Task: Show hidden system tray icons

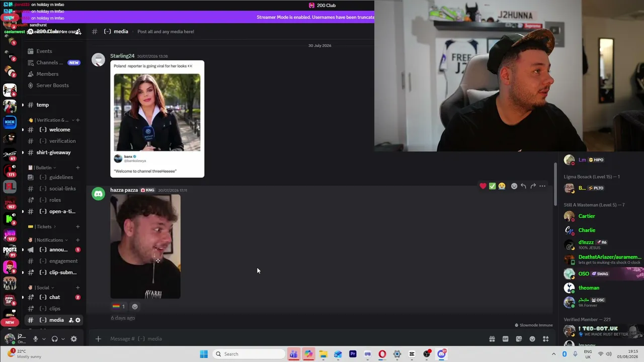Action: tap(553, 354)
